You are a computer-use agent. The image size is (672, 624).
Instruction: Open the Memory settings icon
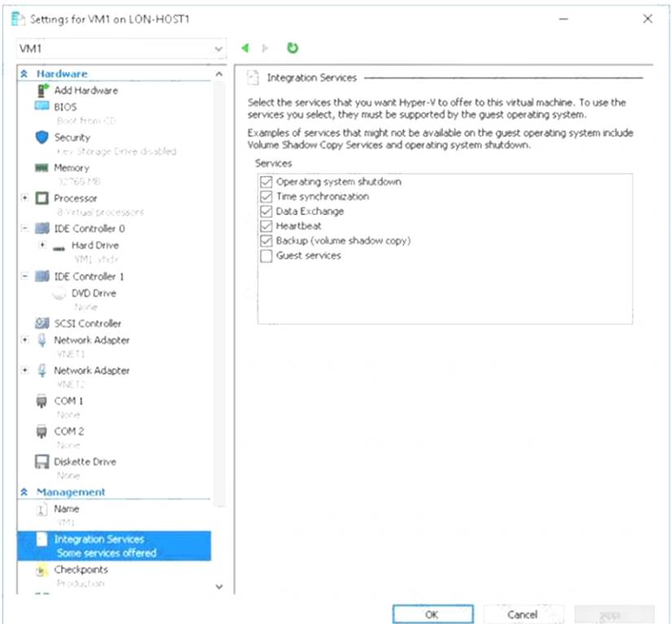pyautogui.click(x=42, y=168)
